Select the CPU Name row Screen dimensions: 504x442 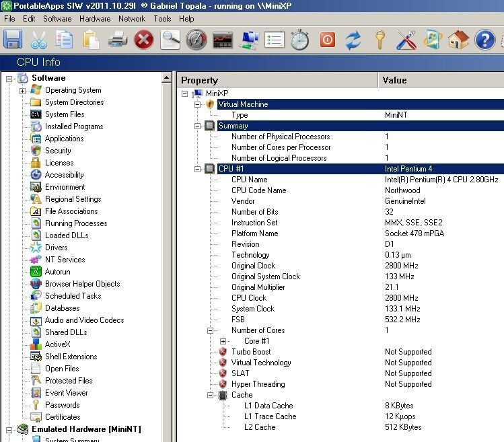coord(361,180)
